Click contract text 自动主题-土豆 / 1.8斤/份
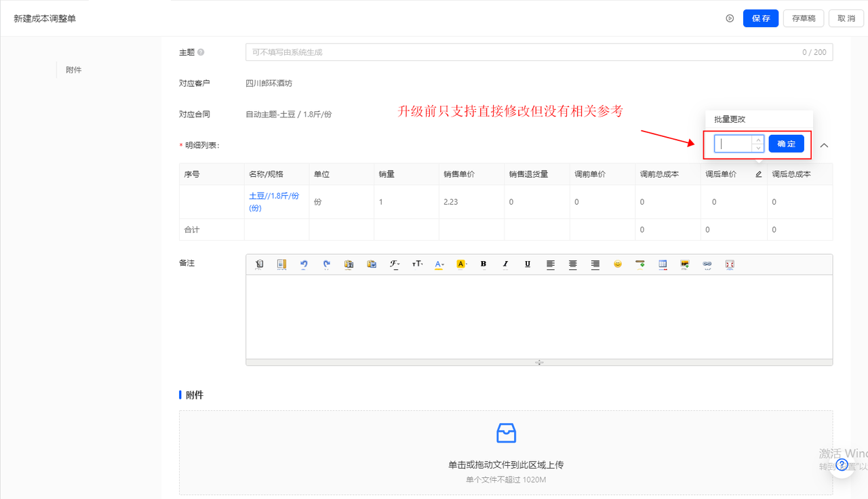 coord(289,115)
